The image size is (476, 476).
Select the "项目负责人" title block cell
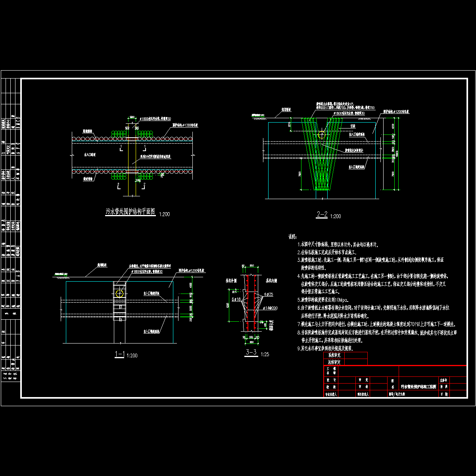[363, 395]
